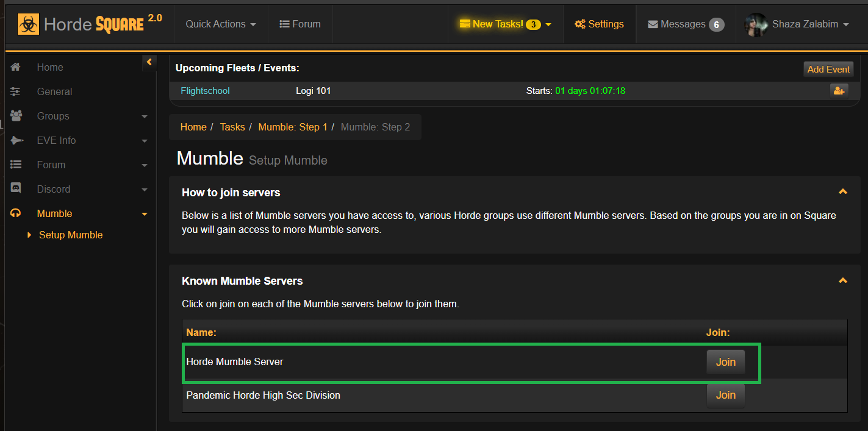Click the New Tasks count badge 3
868x431 pixels.
point(533,24)
